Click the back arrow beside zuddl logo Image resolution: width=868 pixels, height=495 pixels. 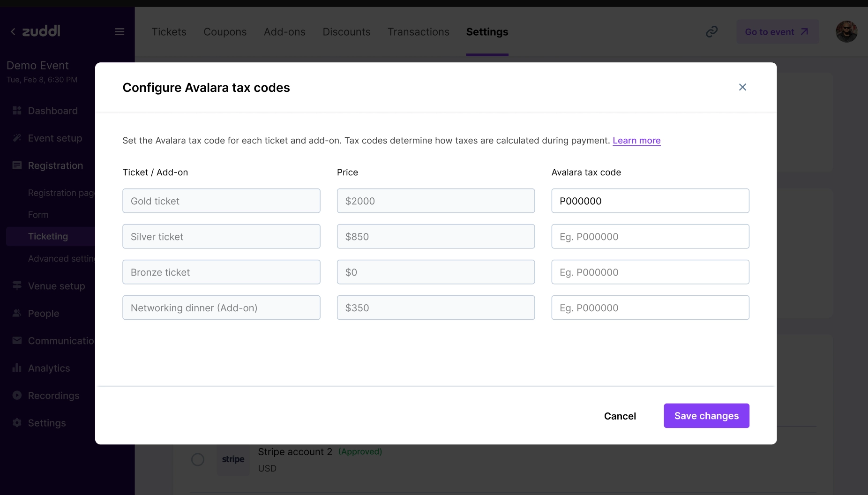[x=13, y=31]
